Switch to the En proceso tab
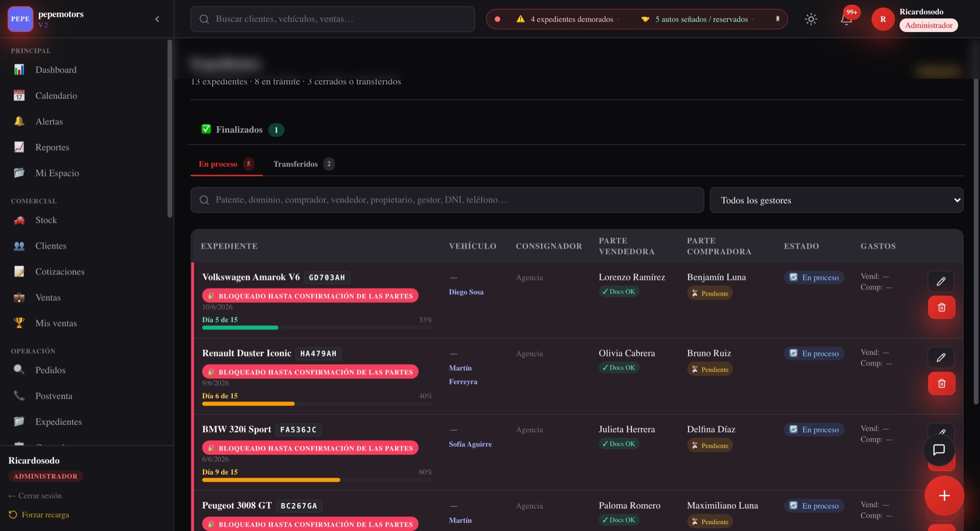The image size is (980, 531). 226,164
